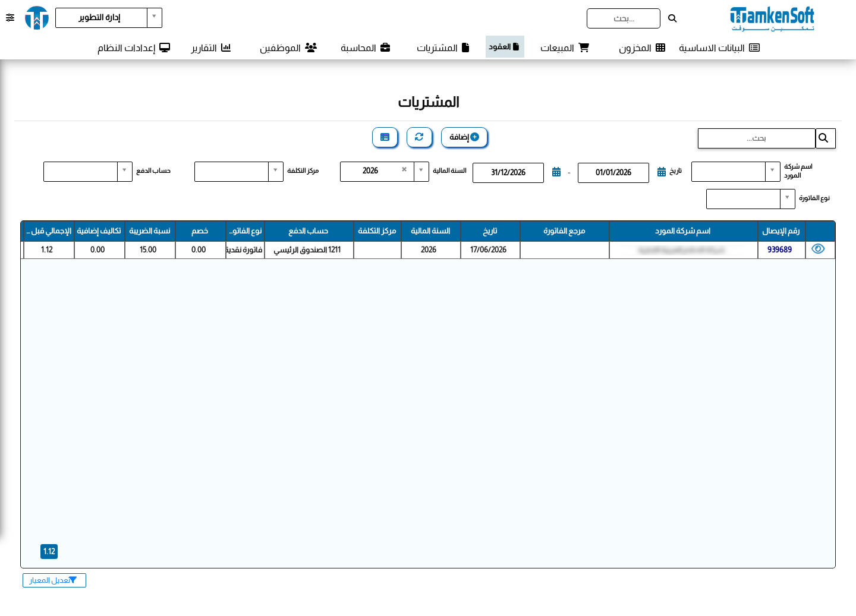Click the إضافة add button
The image size is (856, 616).
point(464,137)
